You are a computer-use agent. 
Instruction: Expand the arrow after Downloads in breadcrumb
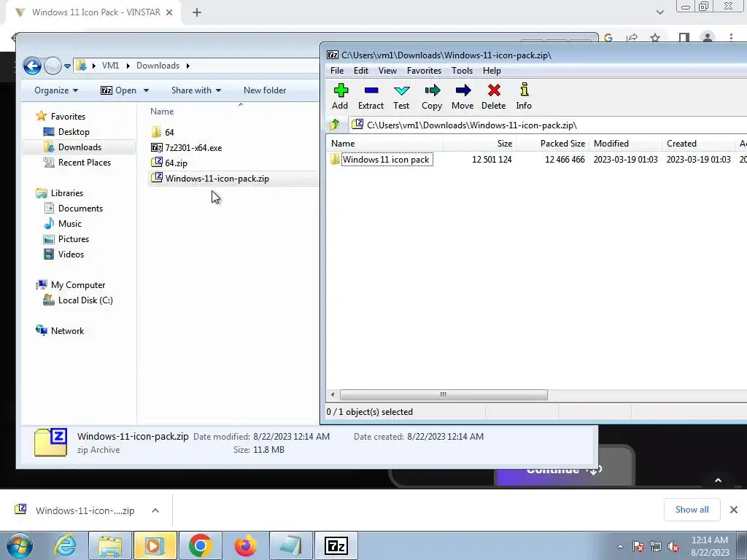click(x=187, y=66)
